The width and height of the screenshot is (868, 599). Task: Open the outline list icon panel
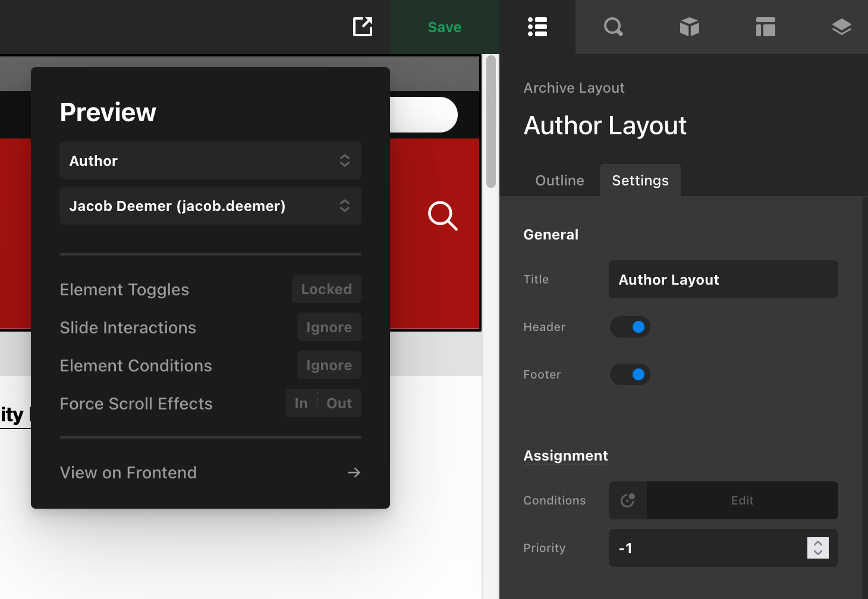coord(537,27)
